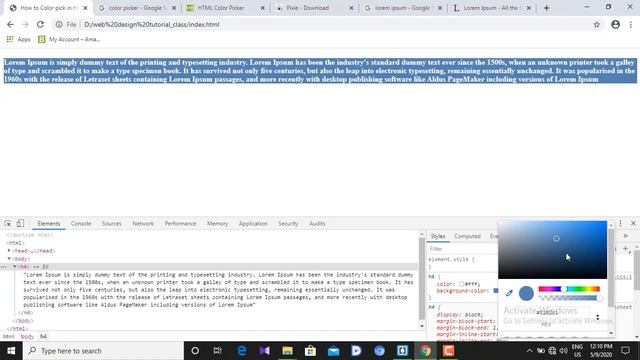Select the inspect element cursor icon
The width and height of the screenshot is (640, 360).
pyautogui.click(x=8, y=223)
